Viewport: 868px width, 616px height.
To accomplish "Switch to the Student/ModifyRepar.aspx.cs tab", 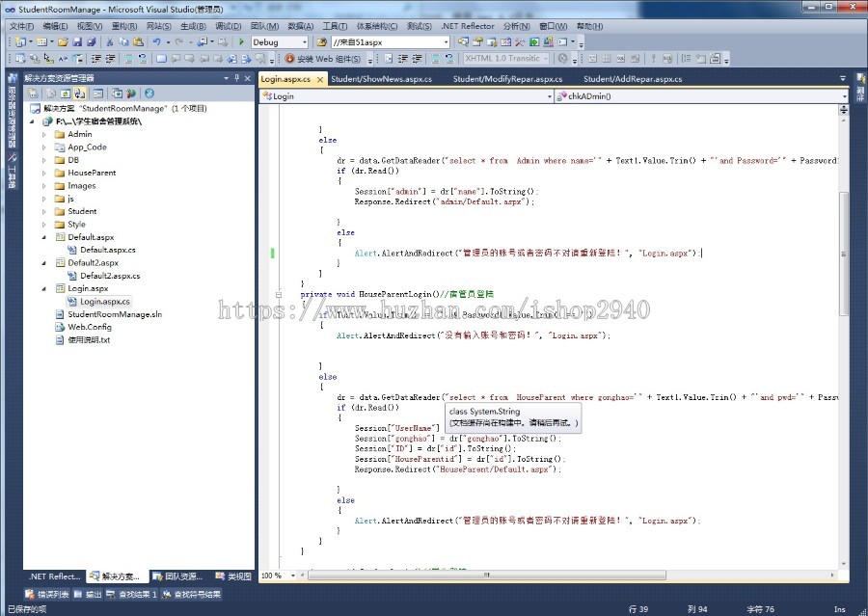I will tap(507, 79).
